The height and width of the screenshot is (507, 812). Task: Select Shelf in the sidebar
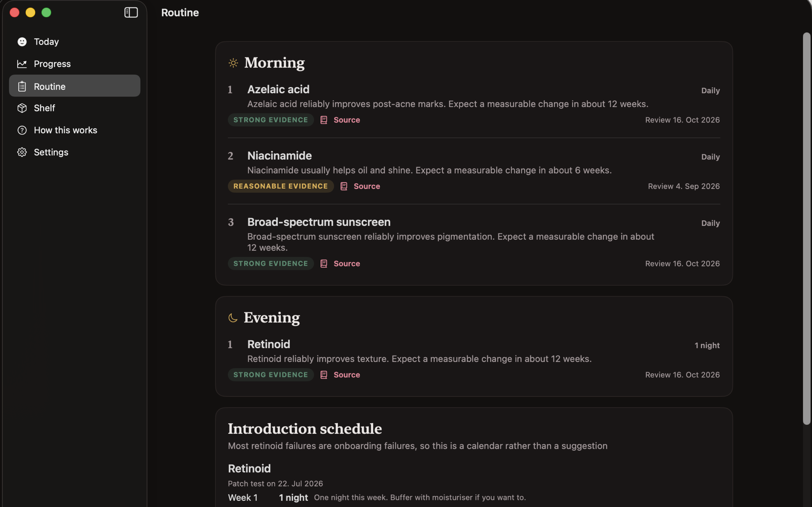click(x=74, y=108)
